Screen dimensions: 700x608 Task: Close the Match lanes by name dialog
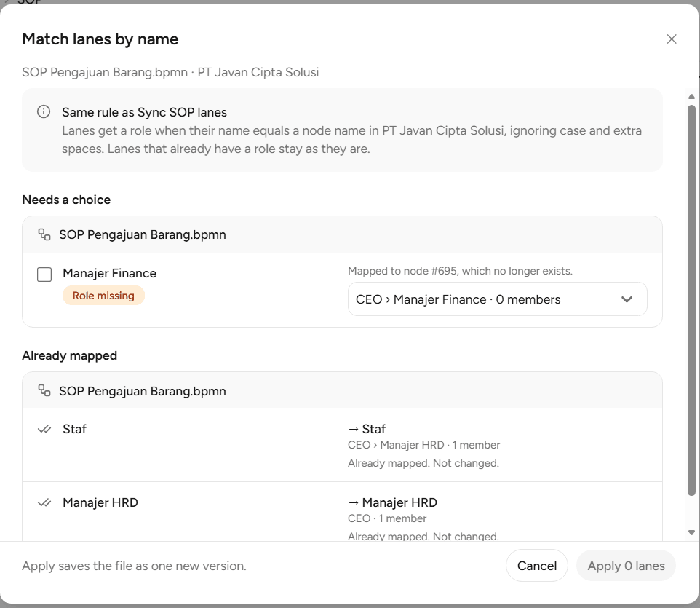(x=672, y=39)
